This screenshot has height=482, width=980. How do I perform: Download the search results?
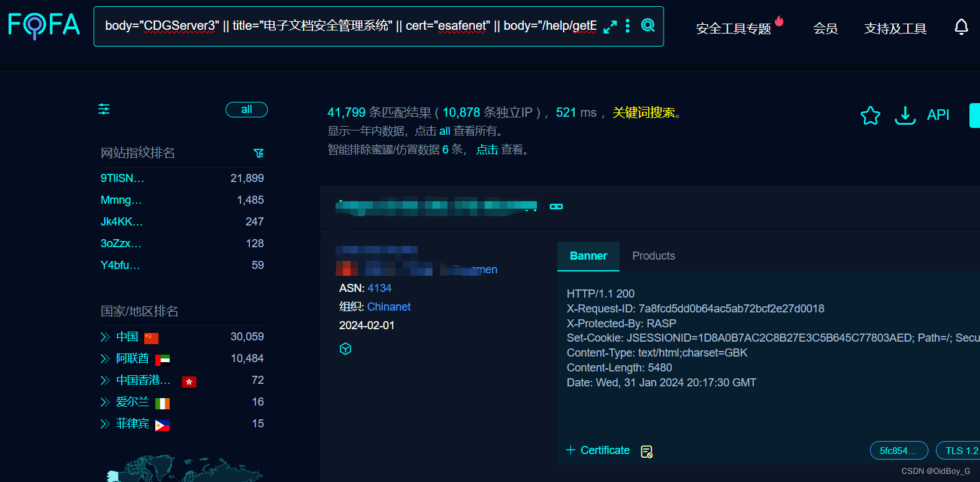905,116
